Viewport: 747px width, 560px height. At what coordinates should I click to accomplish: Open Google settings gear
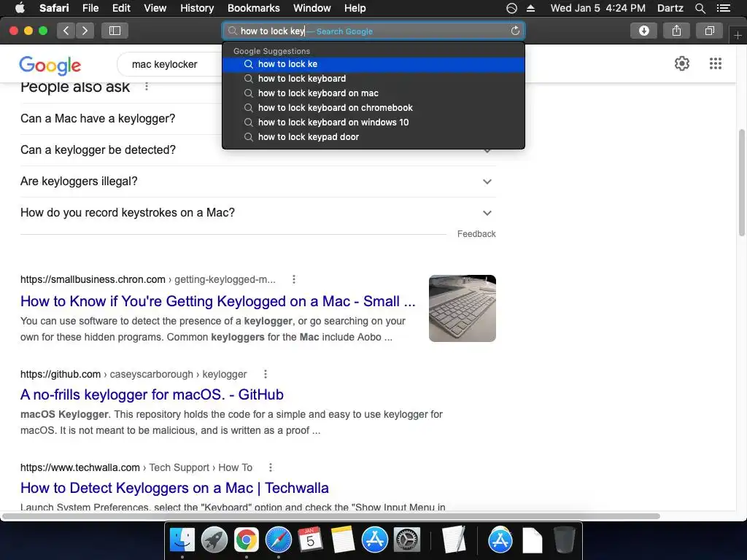pos(682,63)
